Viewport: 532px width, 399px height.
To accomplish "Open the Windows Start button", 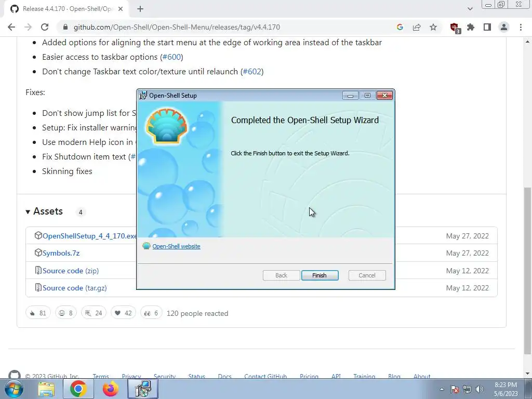I will tap(14, 389).
